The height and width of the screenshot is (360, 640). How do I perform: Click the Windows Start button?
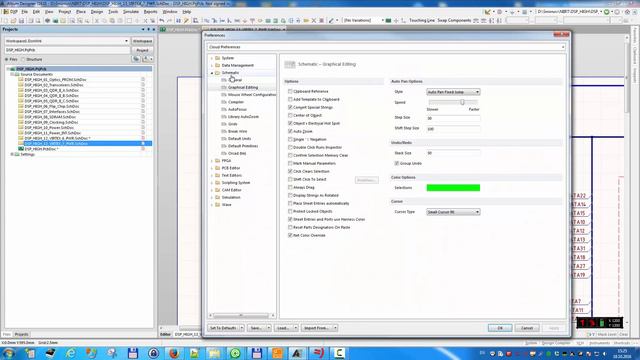click(9, 353)
